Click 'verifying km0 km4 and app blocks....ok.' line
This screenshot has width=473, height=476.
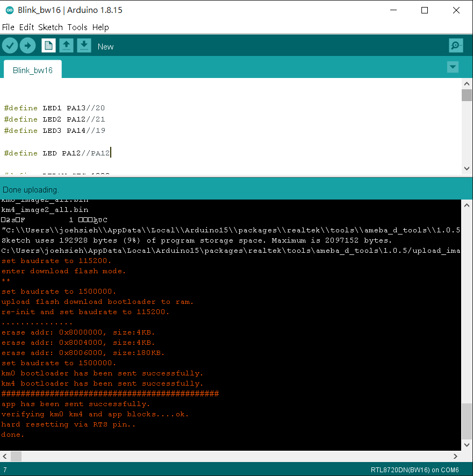pos(95,414)
